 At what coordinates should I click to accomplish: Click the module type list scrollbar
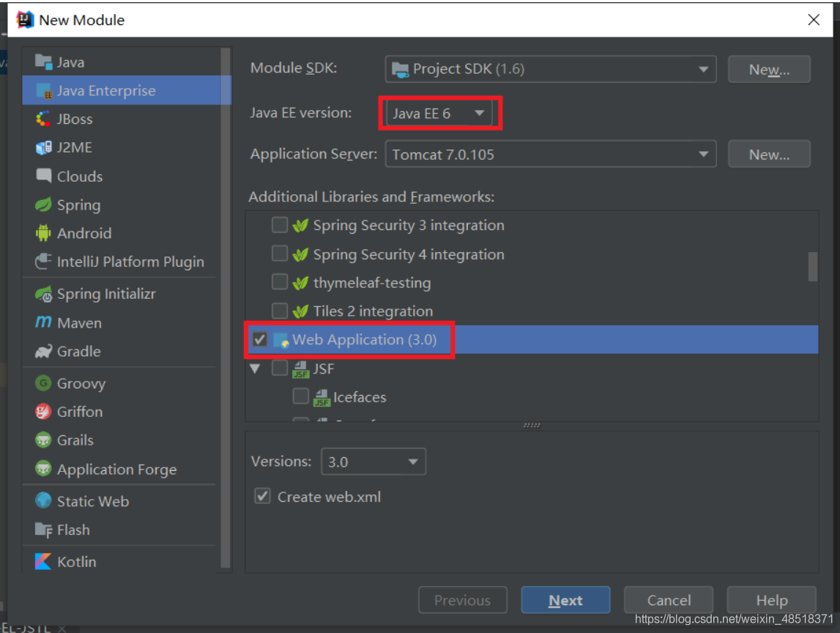pyautogui.click(x=226, y=308)
